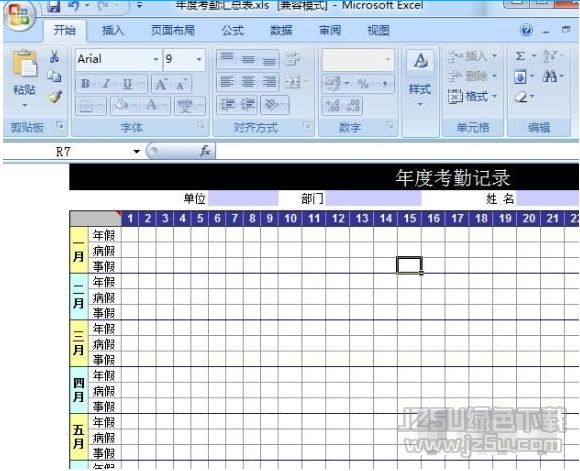This screenshot has height=471, width=580.
Task: Increase the cell indent
Action: click(248, 105)
